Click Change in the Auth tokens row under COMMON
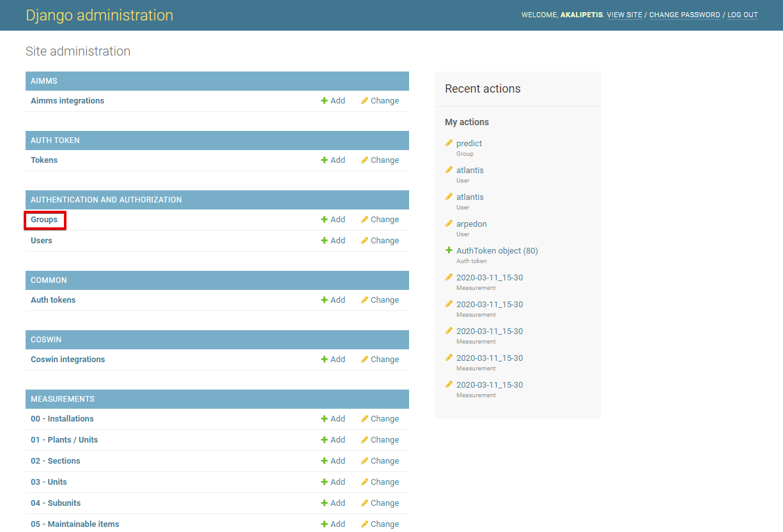 380,300
